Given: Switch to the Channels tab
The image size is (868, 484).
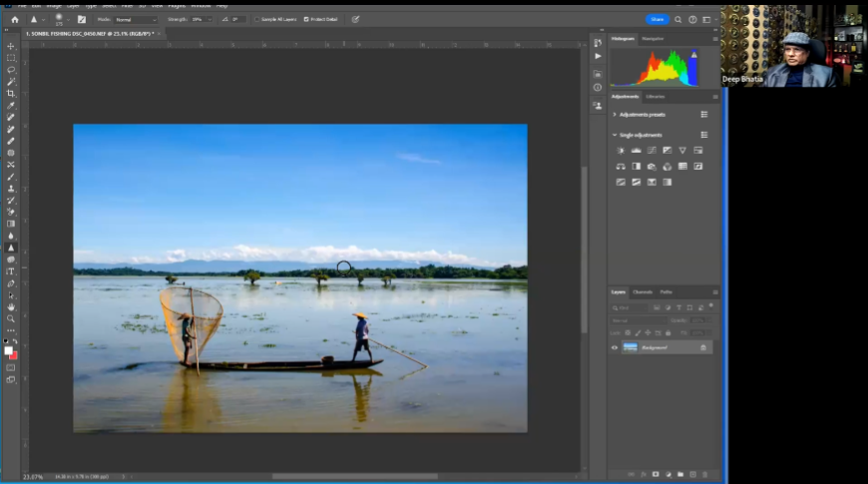Looking at the screenshot, I should [643, 292].
